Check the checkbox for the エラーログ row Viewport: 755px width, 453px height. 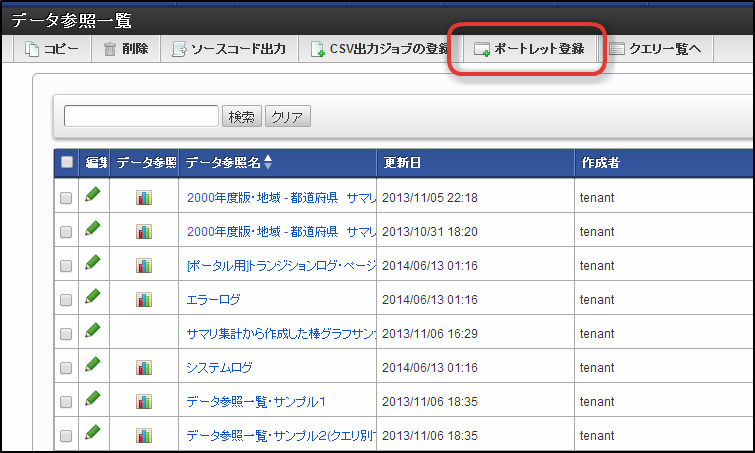click(67, 299)
